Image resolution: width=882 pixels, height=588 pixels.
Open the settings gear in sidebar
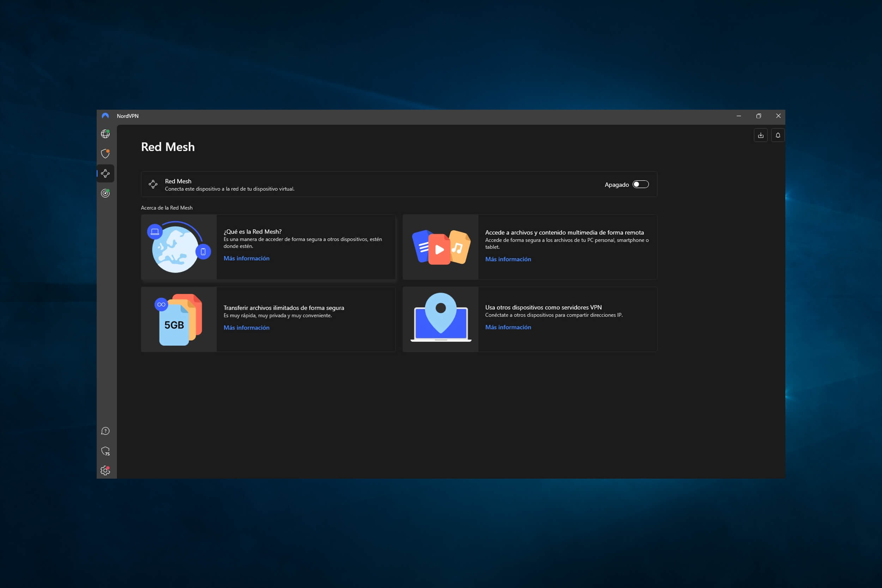point(105,470)
